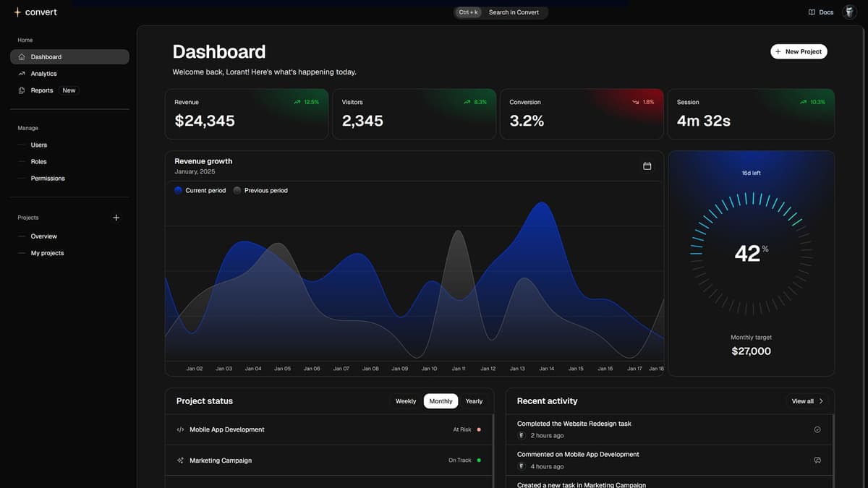Toggle the Current period legend indicator

[178, 190]
